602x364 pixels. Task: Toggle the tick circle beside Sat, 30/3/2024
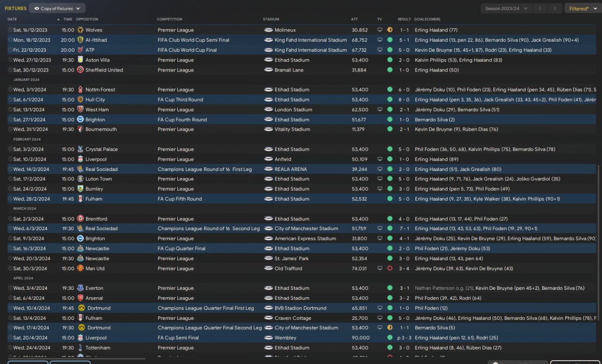coord(10,269)
